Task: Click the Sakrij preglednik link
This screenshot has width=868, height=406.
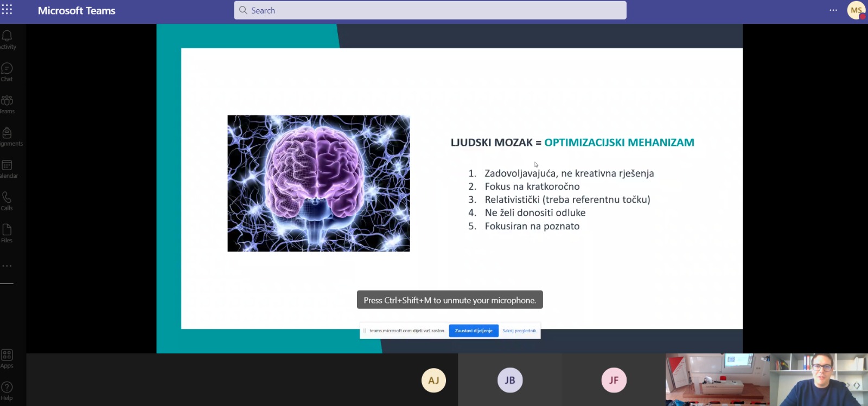Action: click(519, 331)
